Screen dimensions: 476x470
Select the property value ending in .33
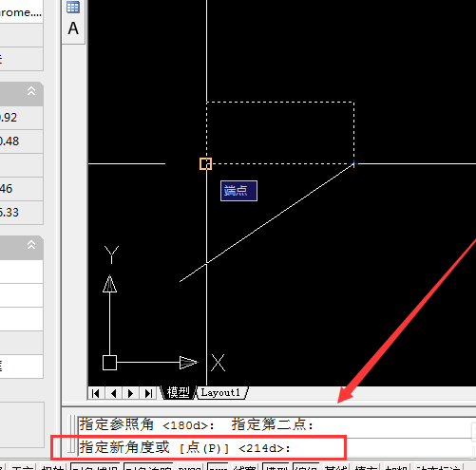tap(21, 213)
